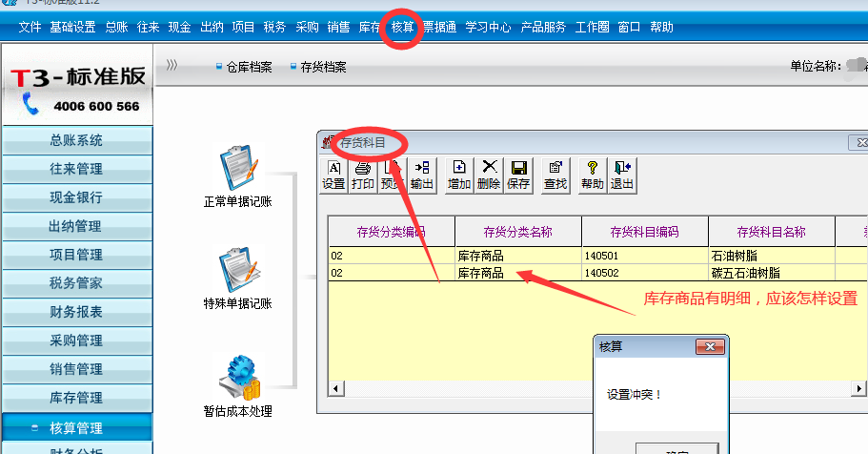Open the 工作圈 menu
The image size is (868, 454).
click(x=592, y=27)
